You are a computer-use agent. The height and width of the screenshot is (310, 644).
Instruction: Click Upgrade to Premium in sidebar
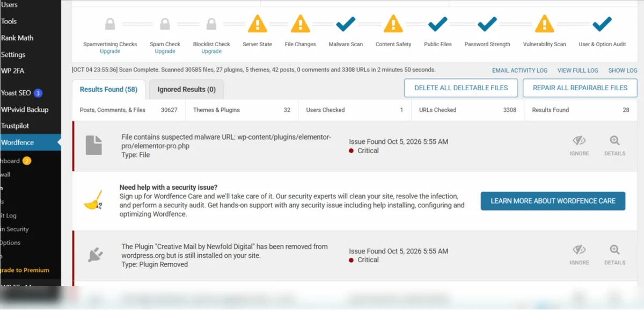click(25, 270)
